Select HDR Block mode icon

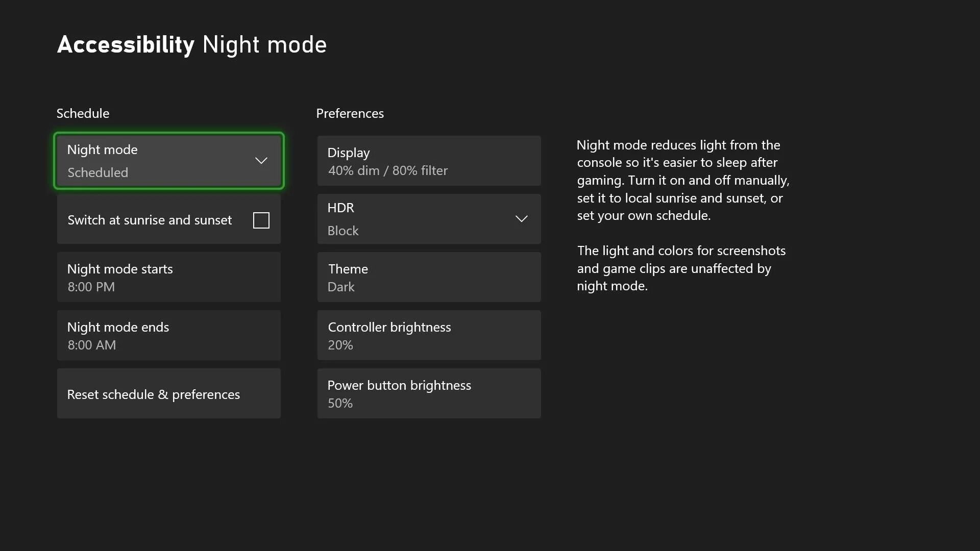tap(521, 219)
